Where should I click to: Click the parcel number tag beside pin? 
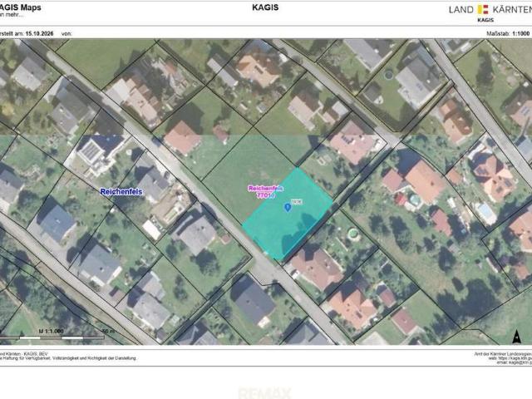click(x=297, y=202)
